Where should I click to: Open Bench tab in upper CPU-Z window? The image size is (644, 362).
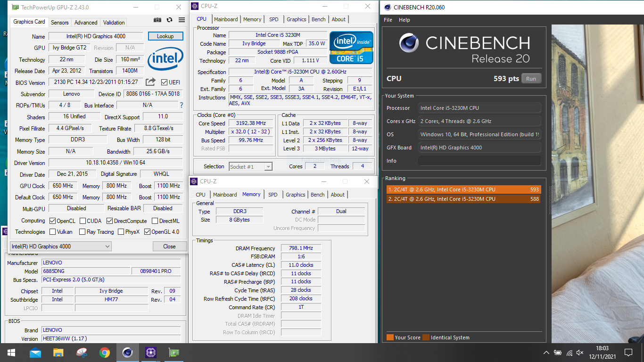[x=319, y=19]
